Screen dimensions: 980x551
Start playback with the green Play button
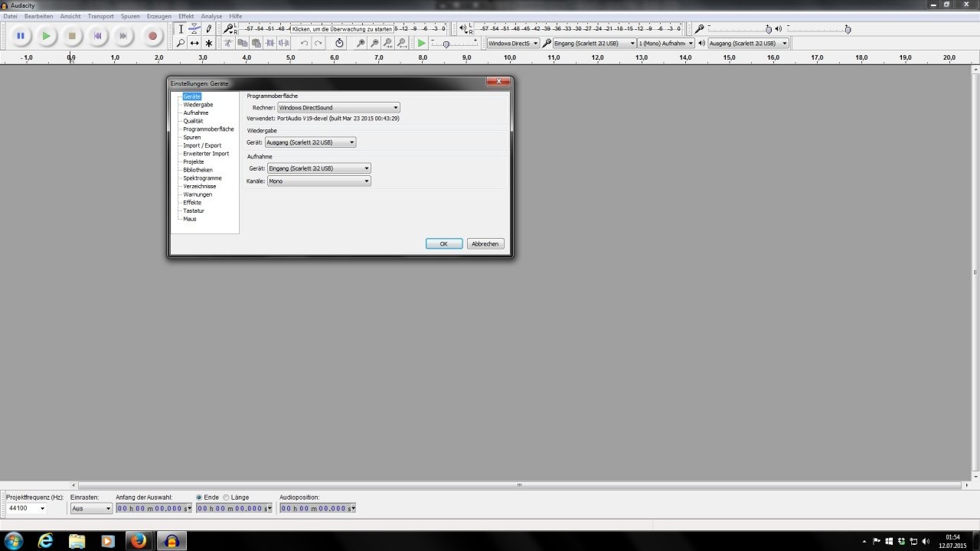pyautogui.click(x=47, y=36)
